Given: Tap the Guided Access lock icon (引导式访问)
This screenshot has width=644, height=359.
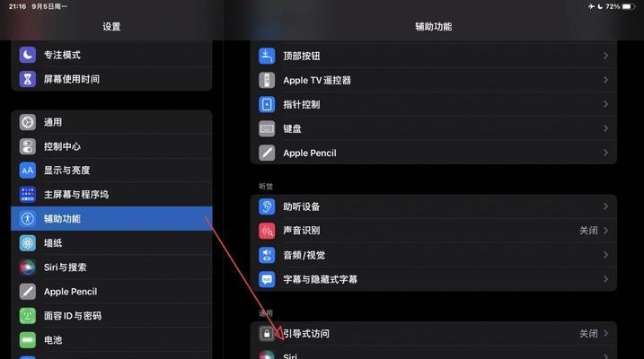Looking at the screenshot, I should (x=267, y=333).
